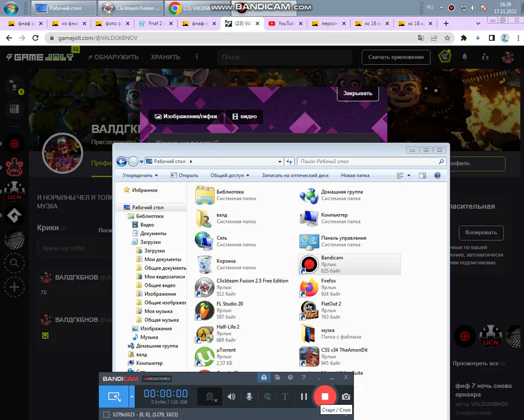This screenshot has width=524, height=420.
Task: Open the view options dropdown arrow
Action: click(409, 175)
